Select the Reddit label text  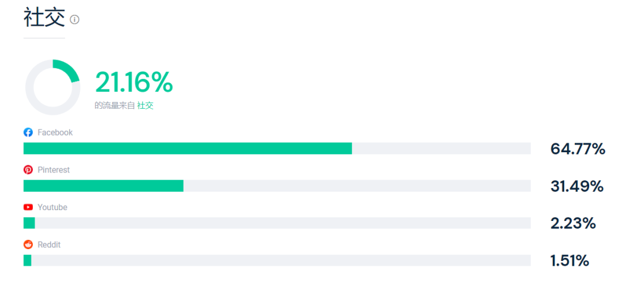click(49, 245)
